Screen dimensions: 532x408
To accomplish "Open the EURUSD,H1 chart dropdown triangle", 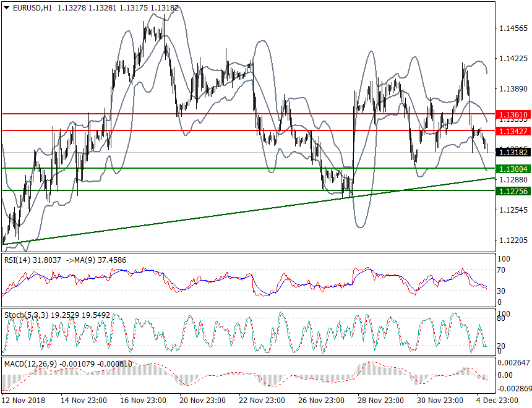I will point(6,7).
